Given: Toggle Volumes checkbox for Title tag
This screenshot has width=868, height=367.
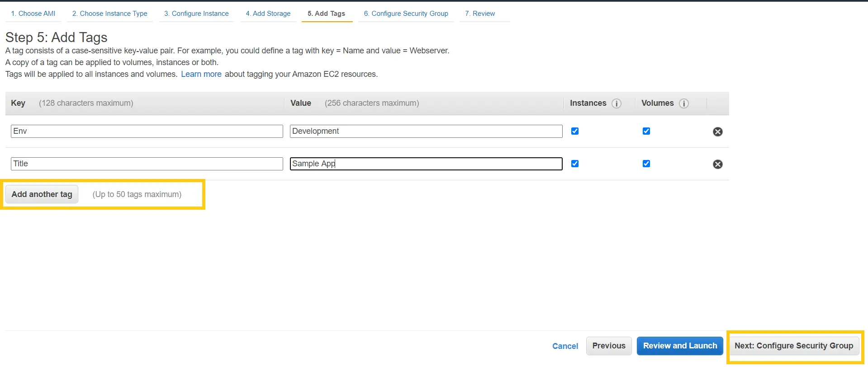Looking at the screenshot, I should click(x=646, y=164).
